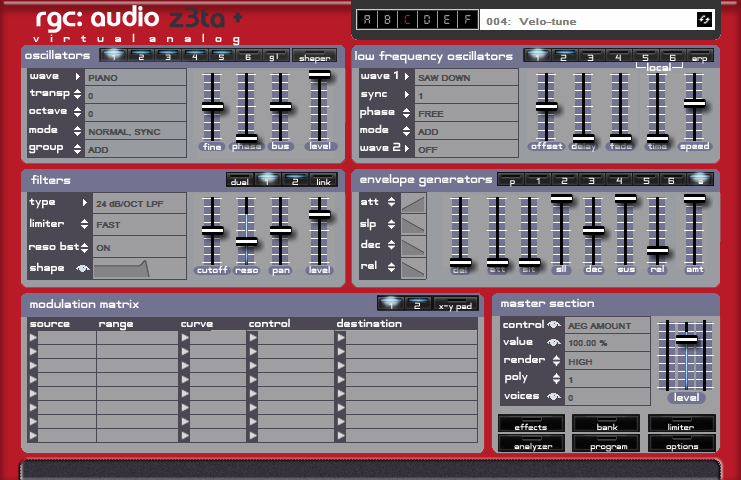Switch to LFO tab 3
This screenshot has width=741, height=480.
pos(590,57)
